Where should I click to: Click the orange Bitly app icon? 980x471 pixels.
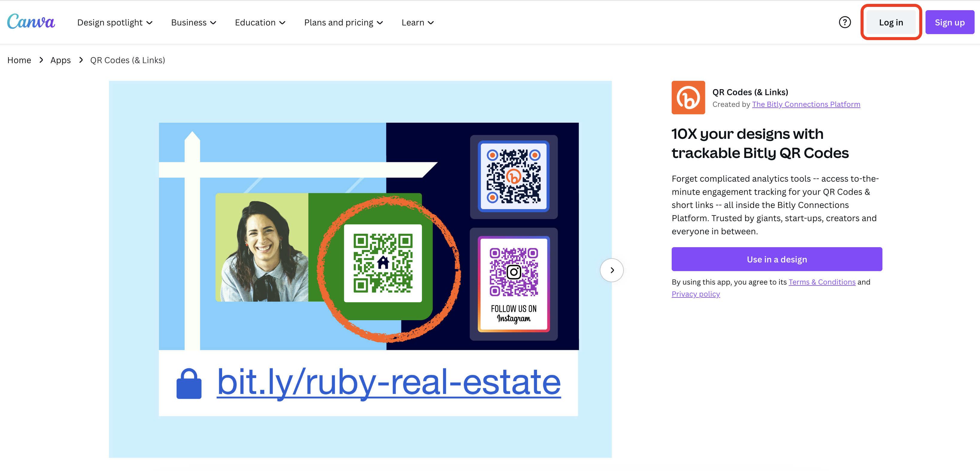point(688,97)
